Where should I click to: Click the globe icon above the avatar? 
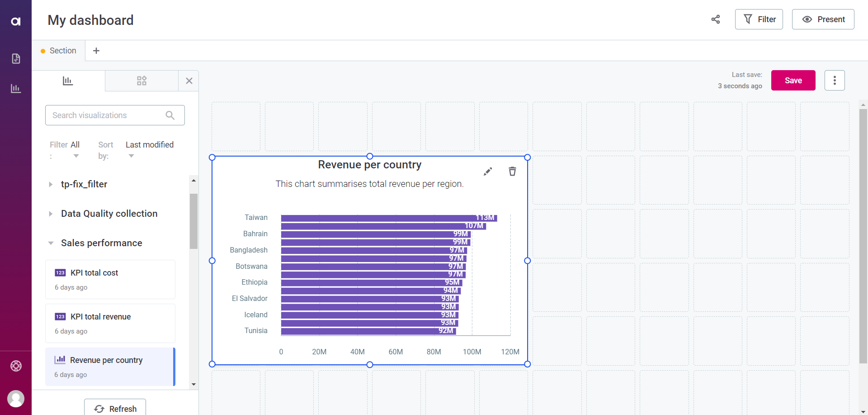point(16,366)
